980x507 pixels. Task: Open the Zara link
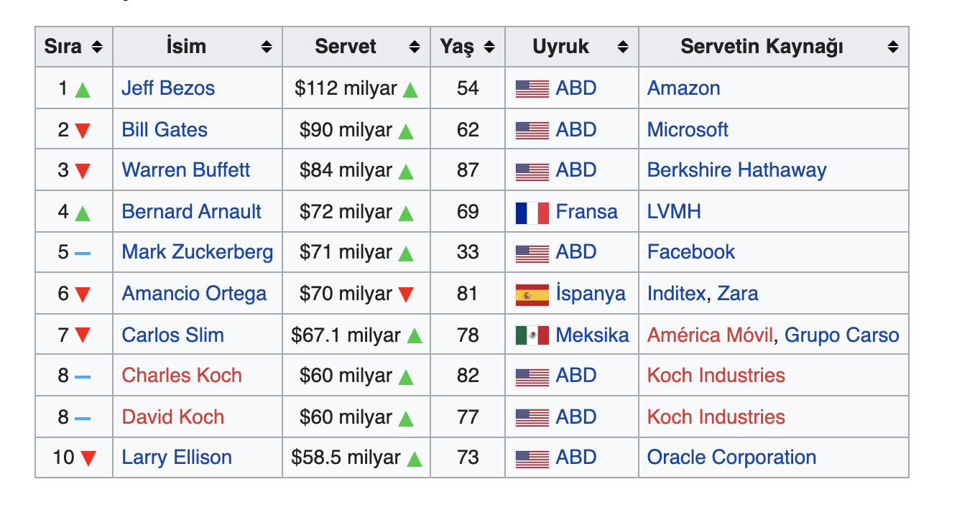click(738, 294)
